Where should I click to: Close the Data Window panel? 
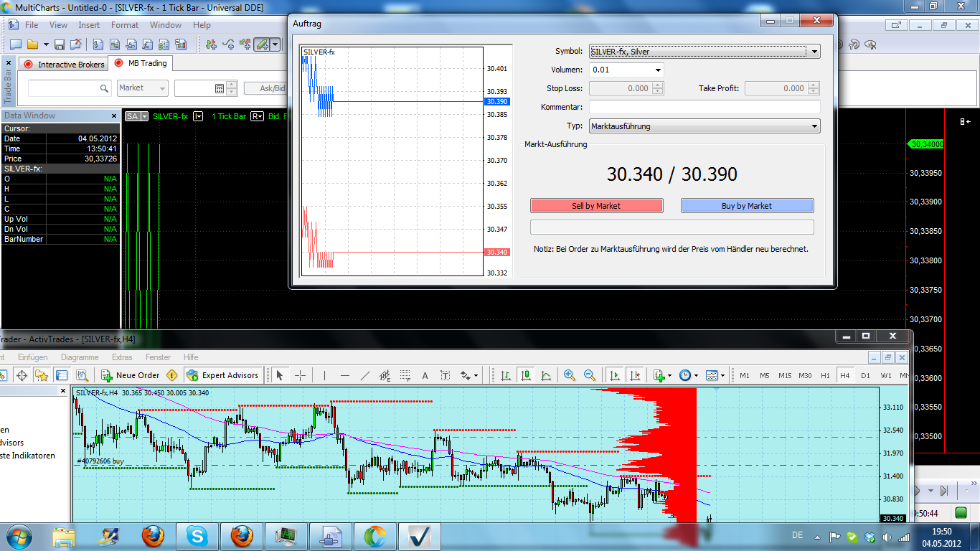pyautogui.click(x=114, y=116)
